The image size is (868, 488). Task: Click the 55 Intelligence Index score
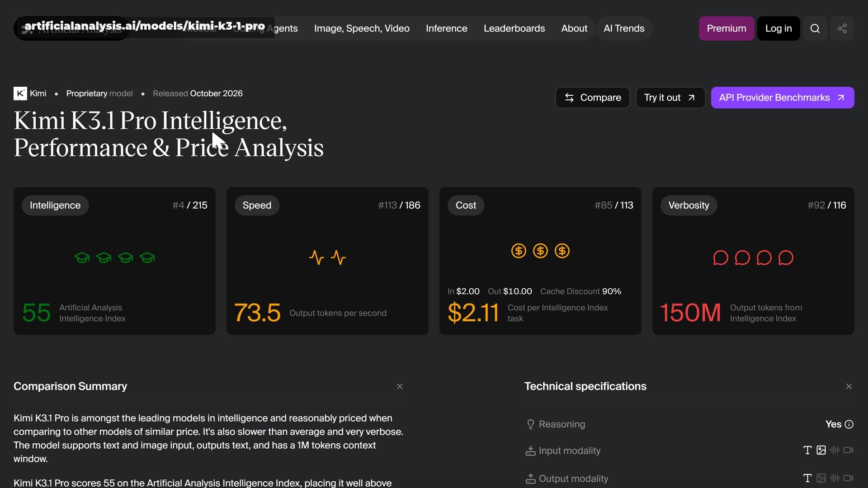(36, 313)
